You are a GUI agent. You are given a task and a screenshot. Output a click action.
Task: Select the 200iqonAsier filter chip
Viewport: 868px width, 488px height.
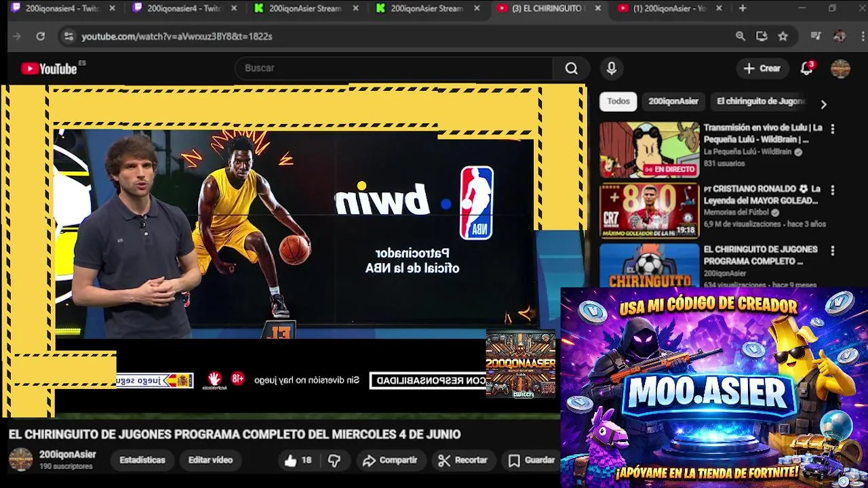673,101
